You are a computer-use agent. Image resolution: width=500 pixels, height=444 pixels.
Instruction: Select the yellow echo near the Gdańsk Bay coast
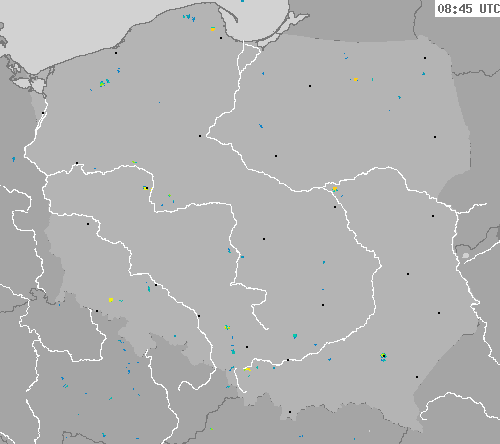pos(213,29)
